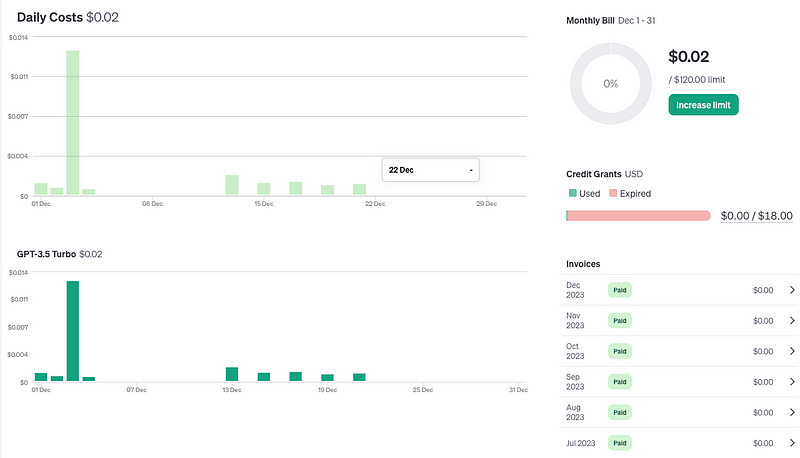Click the Aug 2023 invoice date text

[x=575, y=412]
